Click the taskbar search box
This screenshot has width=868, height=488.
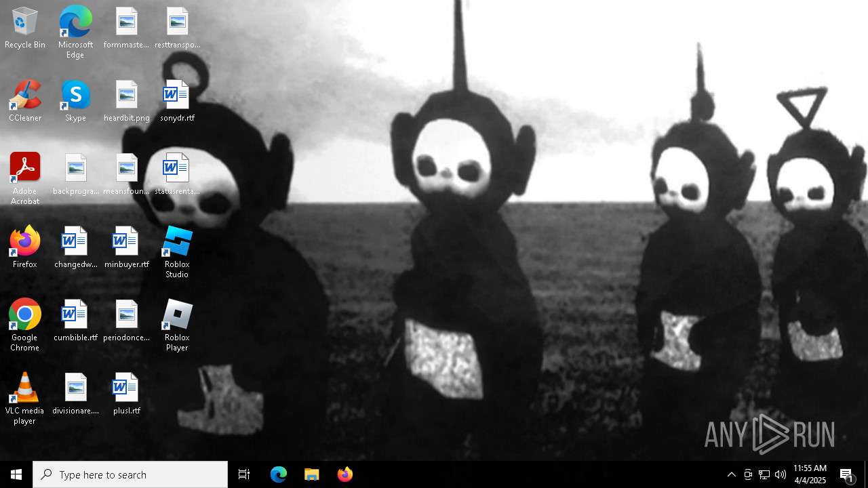[x=130, y=474]
